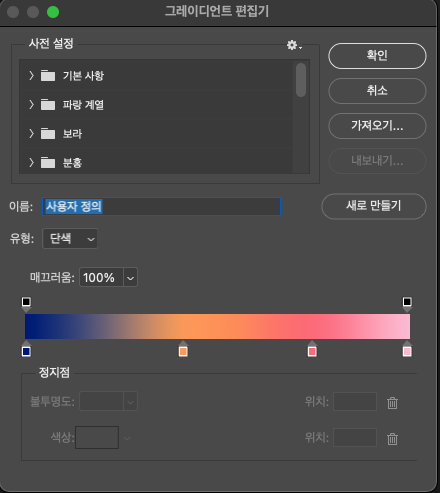Expand the 보라 preset folder

coord(31,134)
